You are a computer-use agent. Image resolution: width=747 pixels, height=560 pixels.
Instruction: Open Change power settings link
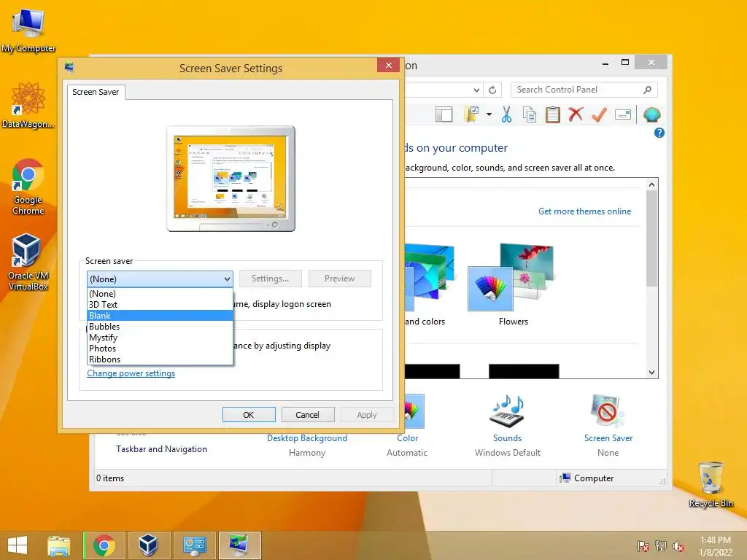pyautogui.click(x=131, y=373)
